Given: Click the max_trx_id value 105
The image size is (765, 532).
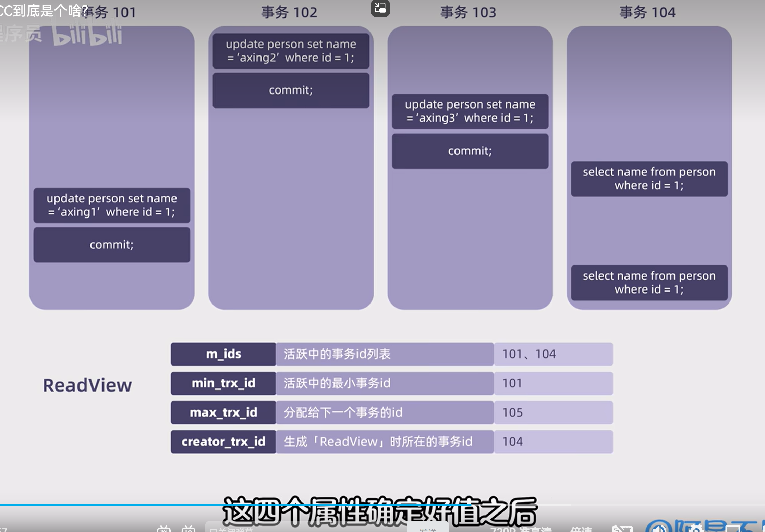Looking at the screenshot, I should [512, 412].
